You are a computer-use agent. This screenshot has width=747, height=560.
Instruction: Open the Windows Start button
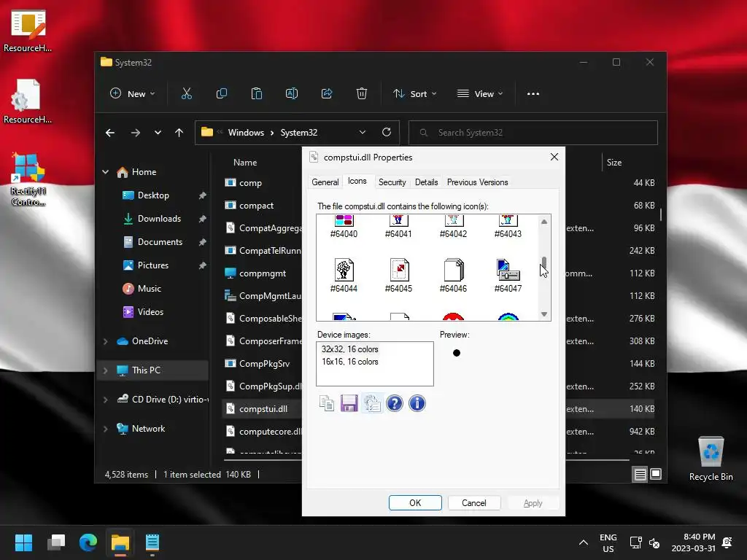click(x=23, y=542)
